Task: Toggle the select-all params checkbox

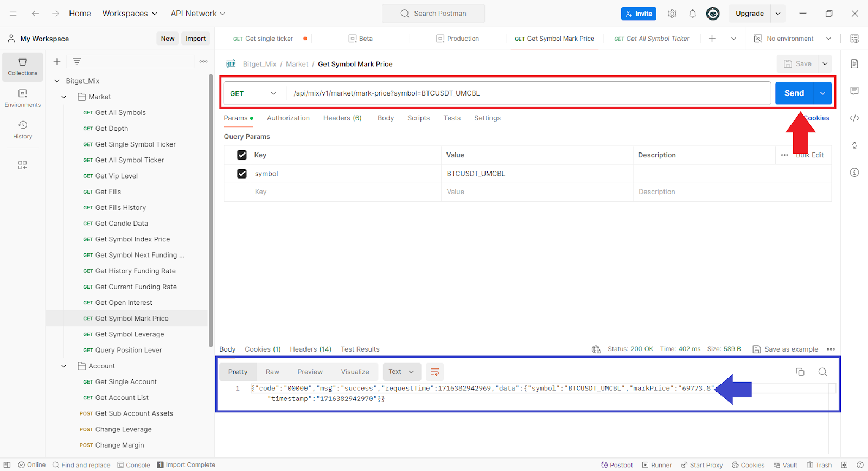Action: click(x=242, y=155)
